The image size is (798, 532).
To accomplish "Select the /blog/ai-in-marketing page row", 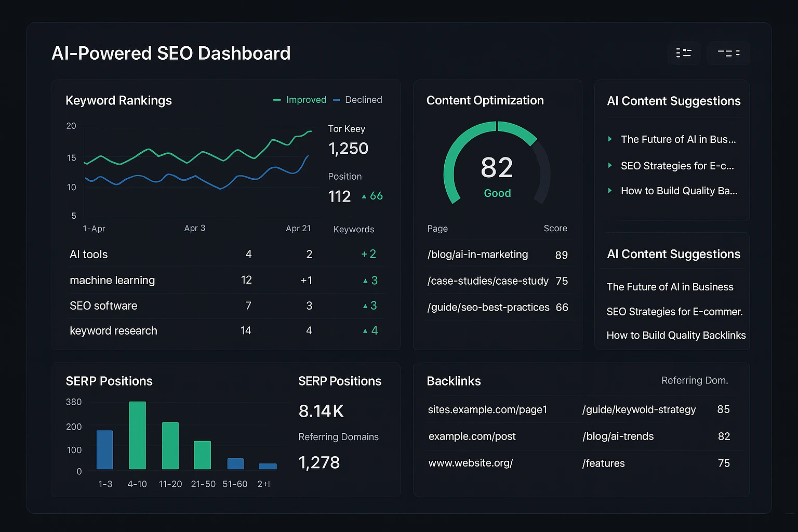I will point(498,255).
